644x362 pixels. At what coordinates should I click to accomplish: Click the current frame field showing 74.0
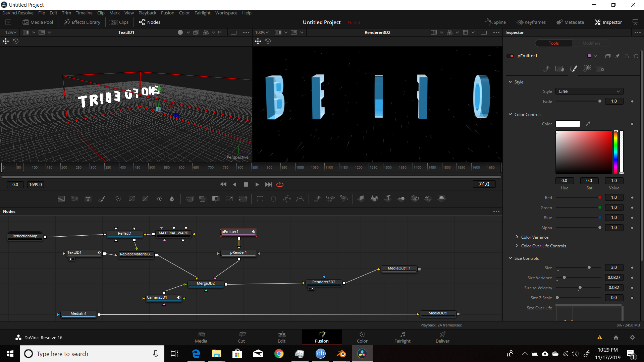click(484, 184)
